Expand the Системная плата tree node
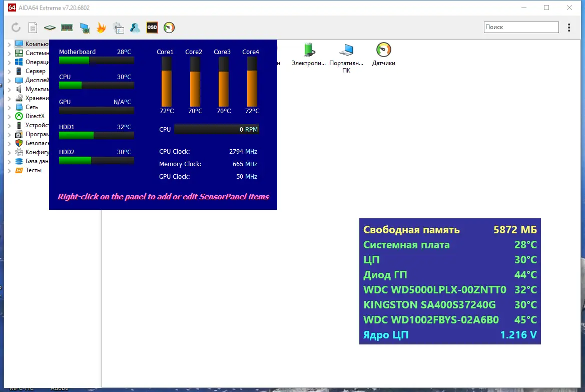Viewport: 585px width, 392px height. 10,53
